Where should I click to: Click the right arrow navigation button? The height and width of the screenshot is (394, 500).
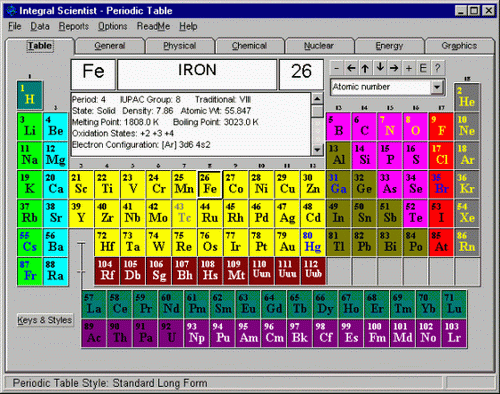(x=394, y=68)
